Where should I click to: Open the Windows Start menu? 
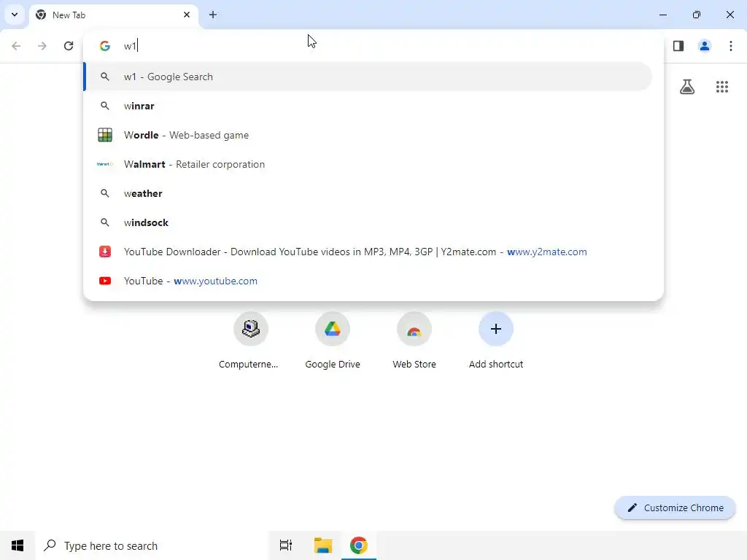(18, 545)
